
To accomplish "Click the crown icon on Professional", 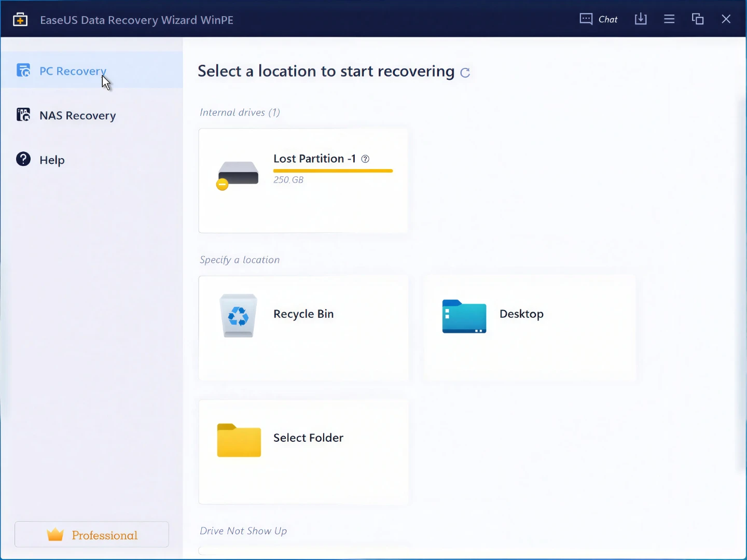I will pos(55,535).
